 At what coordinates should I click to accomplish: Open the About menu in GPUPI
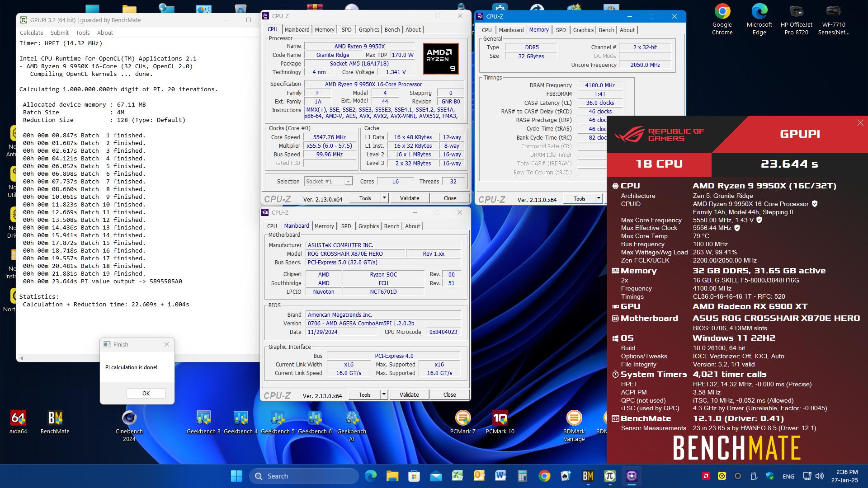[x=105, y=33]
